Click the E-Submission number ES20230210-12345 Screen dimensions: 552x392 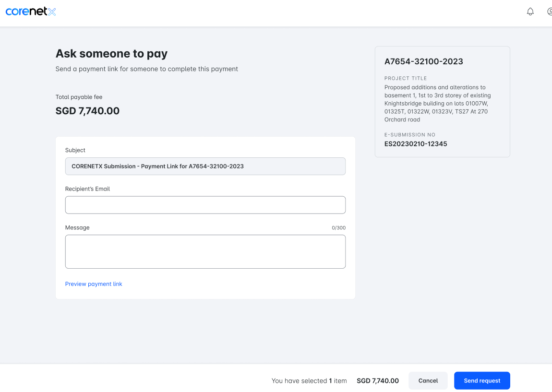point(416,143)
